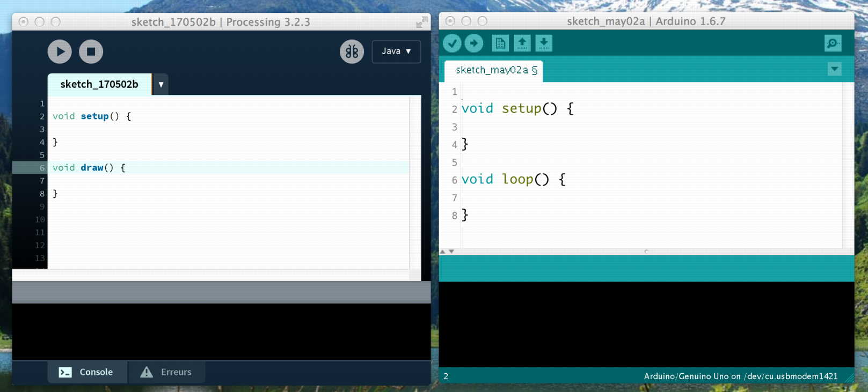This screenshot has height=392, width=868.
Task: Create a new Arduino sketch
Action: click(x=500, y=43)
